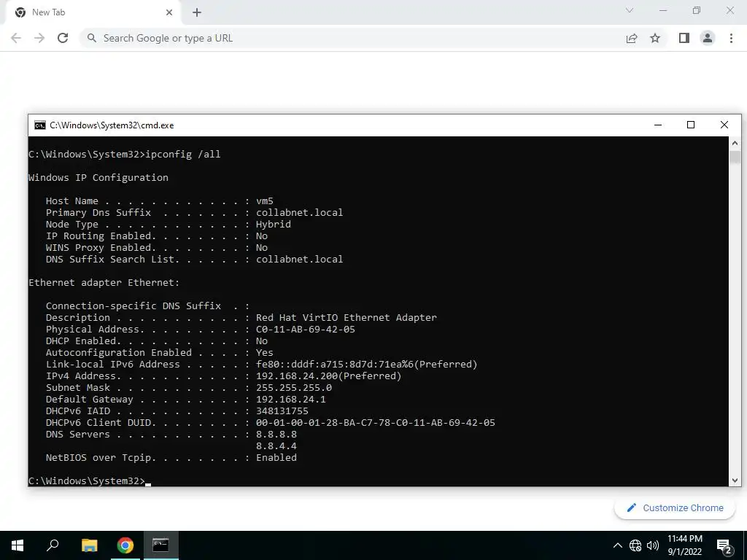Open File Explorer from taskbar
747x560 pixels.
pyautogui.click(x=89, y=545)
